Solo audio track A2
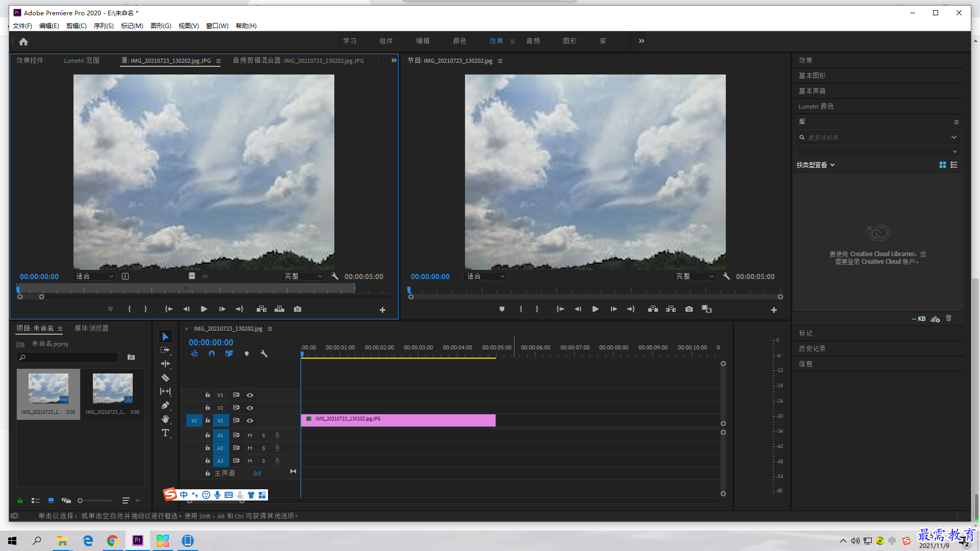The width and height of the screenshot is (980, 551). coord(263,448)
